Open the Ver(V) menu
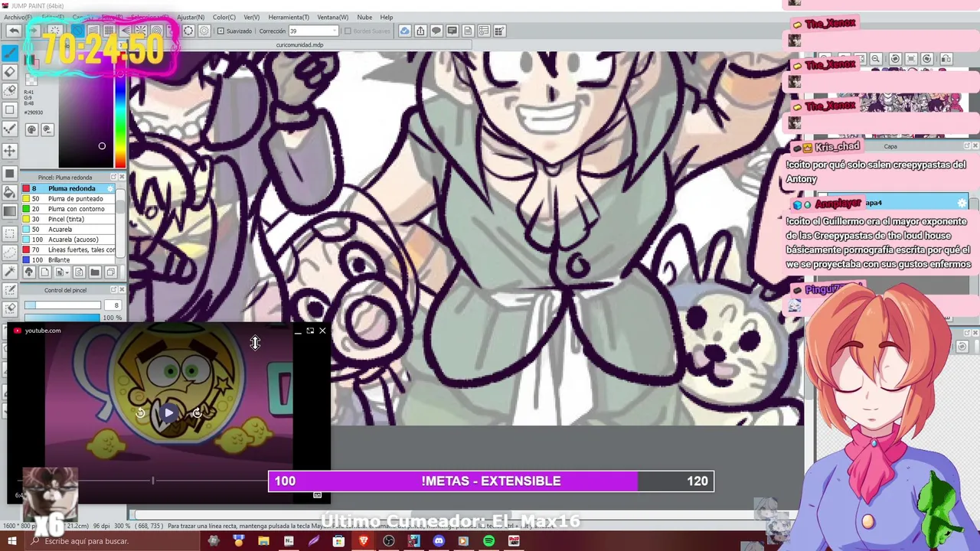This screenshot has width=980, height=551. click(x=251, y=17)
